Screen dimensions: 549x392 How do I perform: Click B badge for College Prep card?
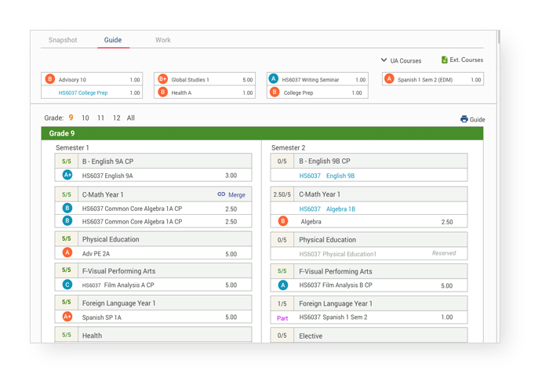(274, 92)
